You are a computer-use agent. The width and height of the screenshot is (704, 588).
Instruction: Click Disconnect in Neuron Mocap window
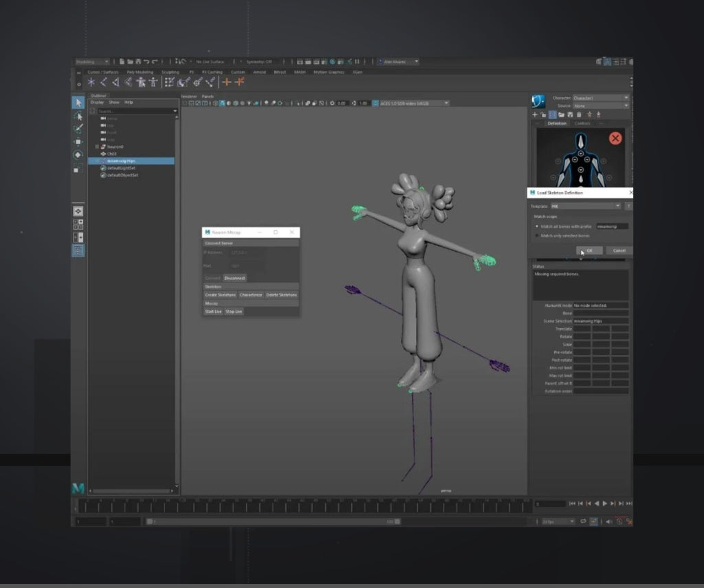pyautogui.click(x=234, y=278)
